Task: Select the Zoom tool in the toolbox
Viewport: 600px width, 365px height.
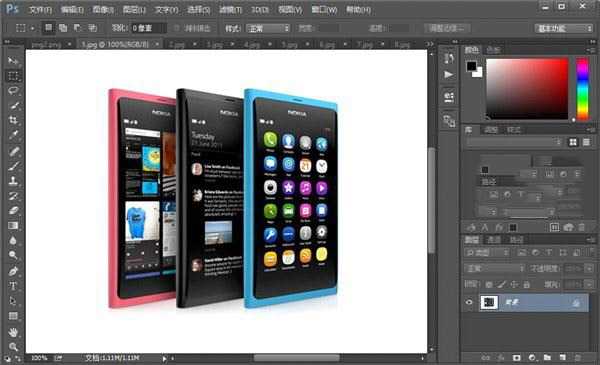Action: pos(13,347)
